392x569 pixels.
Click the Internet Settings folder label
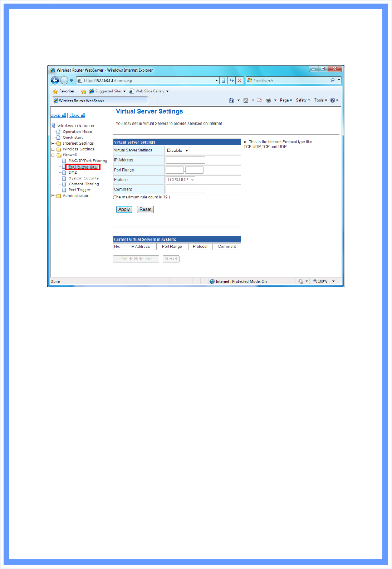tap(78, 143)
